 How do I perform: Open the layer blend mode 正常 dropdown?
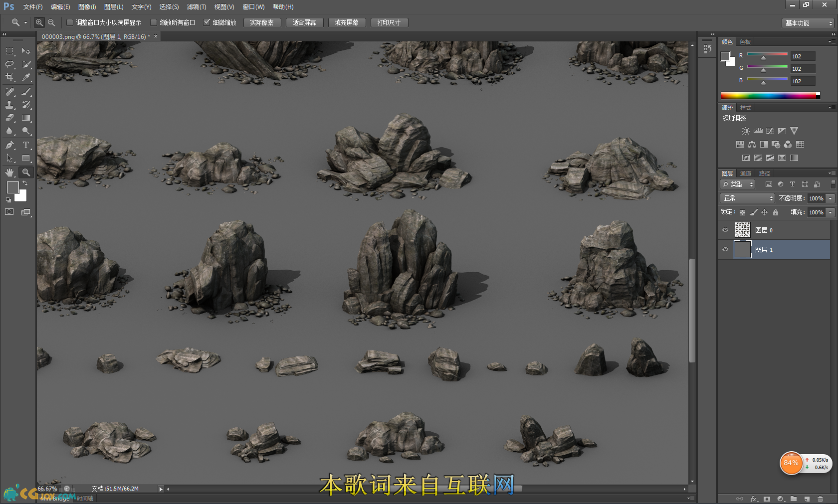(x=747, y=198)
